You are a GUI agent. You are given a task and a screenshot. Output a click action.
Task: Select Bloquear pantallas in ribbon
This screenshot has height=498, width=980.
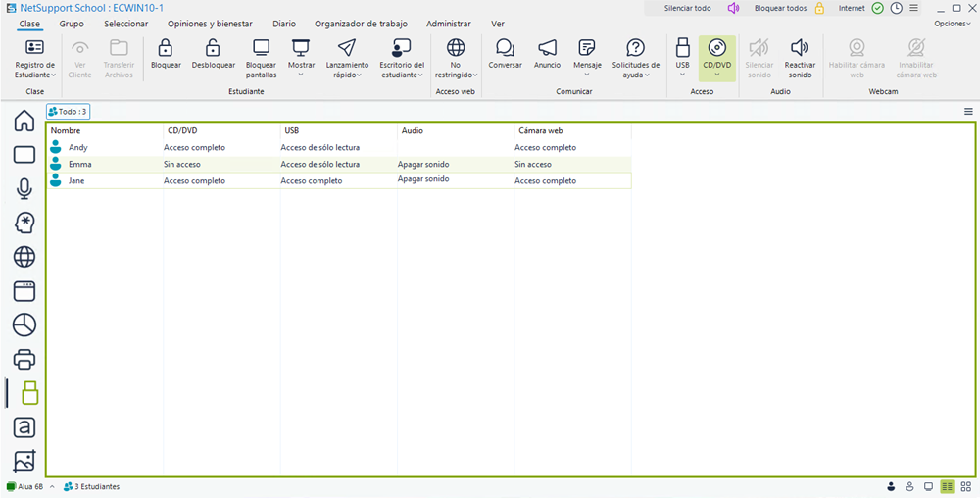(x=261, y=59)
